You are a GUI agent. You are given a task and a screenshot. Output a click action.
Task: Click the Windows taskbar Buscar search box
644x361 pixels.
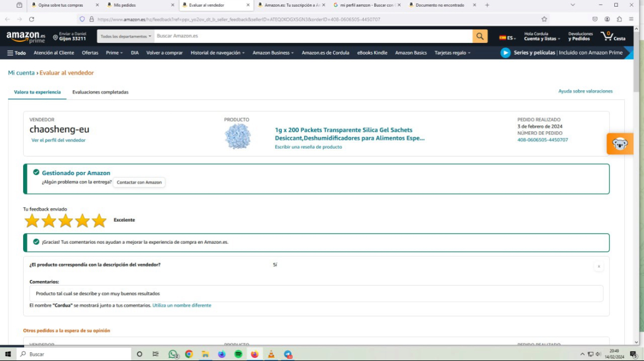(x=74, y=354)
